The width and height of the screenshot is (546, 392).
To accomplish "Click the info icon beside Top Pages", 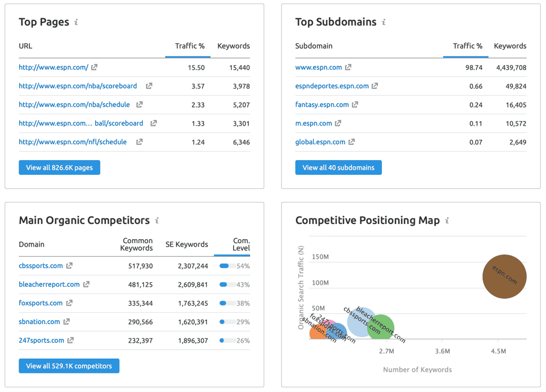I will coord(77,21).
